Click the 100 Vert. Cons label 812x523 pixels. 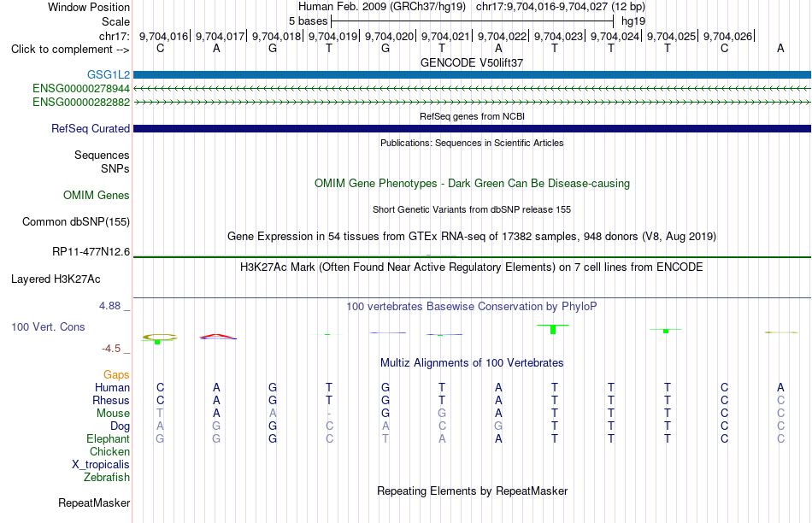(x=48, y=326)
